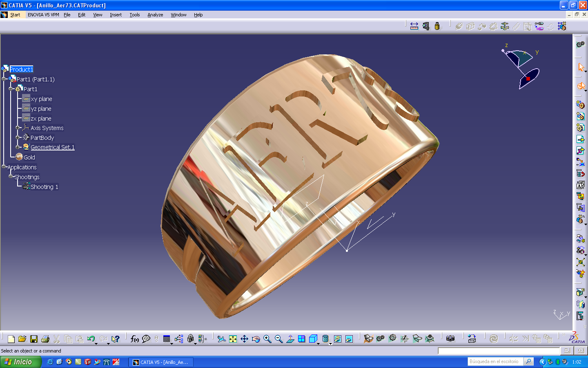Activate the Fly mode airplane icon

(x=221, y=339)
